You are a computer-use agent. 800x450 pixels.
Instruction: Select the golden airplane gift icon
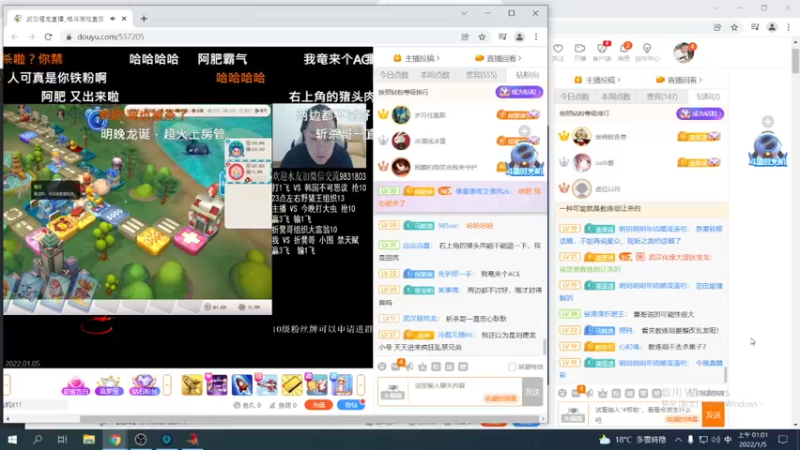click(x=192, y=385)
